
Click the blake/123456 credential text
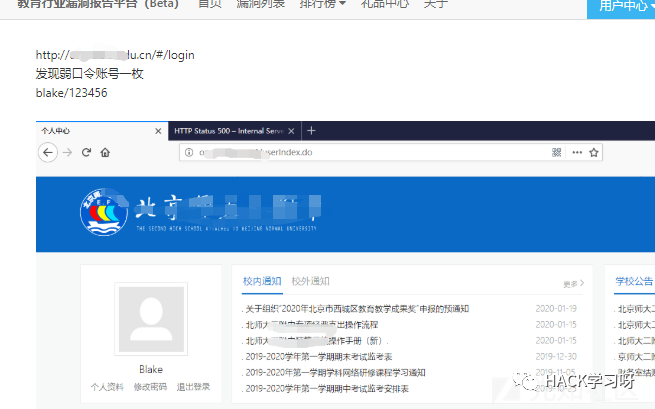(71, 93)
